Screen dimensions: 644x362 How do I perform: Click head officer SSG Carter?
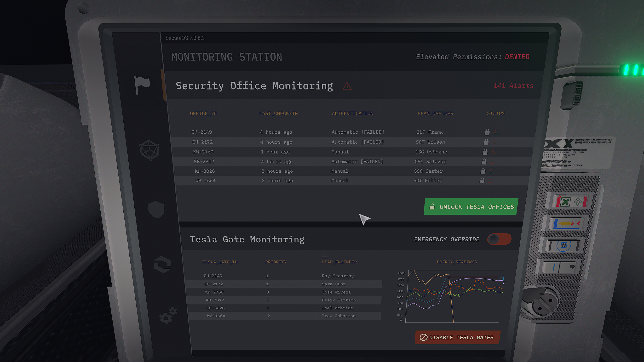coord(428,171)
